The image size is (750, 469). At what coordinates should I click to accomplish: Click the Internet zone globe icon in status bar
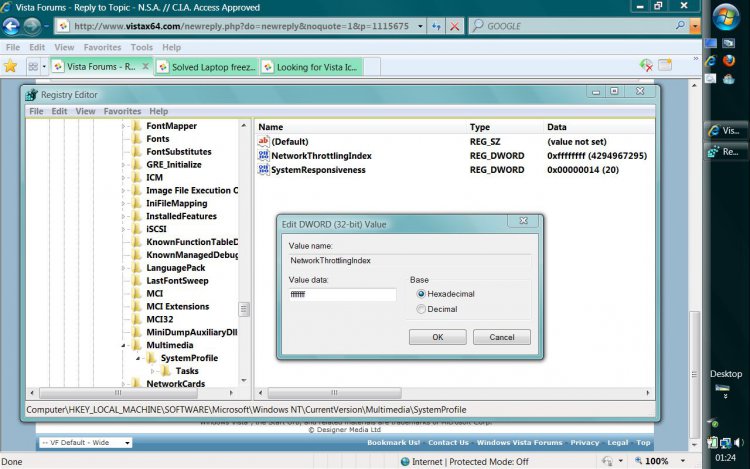click(x=405, y=461)
